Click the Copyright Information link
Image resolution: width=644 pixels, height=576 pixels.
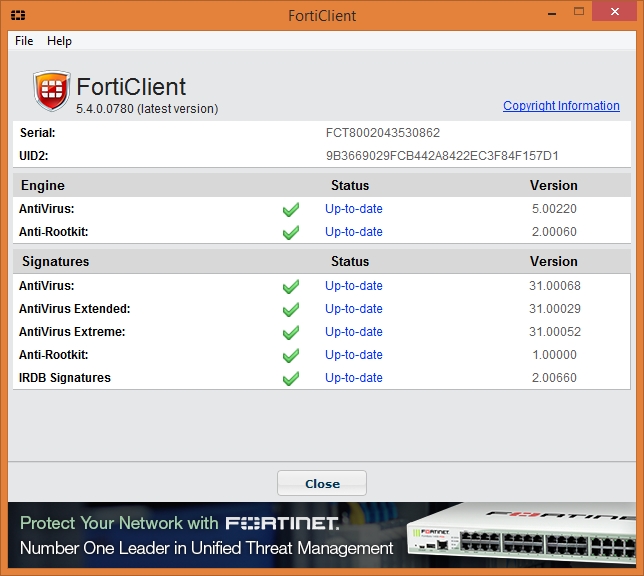(x=561, y=106)
